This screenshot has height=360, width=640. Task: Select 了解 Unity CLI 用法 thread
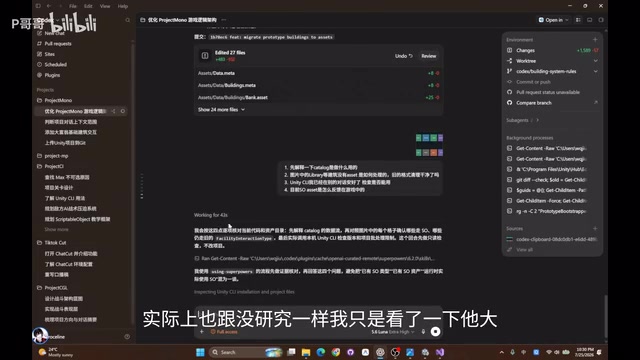tap(64, 198)
